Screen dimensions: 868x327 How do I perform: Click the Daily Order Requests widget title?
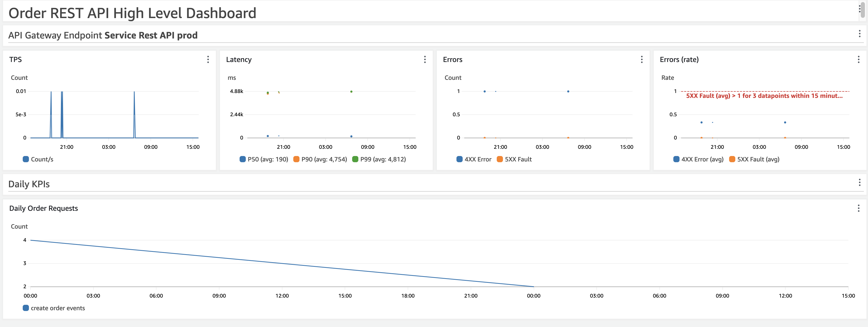pyautogui.click(x=43, y=208)
